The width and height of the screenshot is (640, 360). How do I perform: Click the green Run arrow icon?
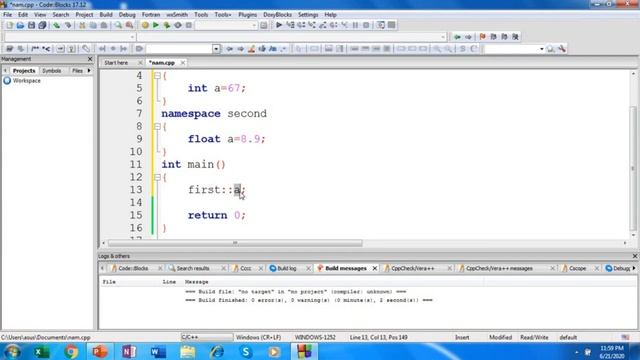[156, 25]
